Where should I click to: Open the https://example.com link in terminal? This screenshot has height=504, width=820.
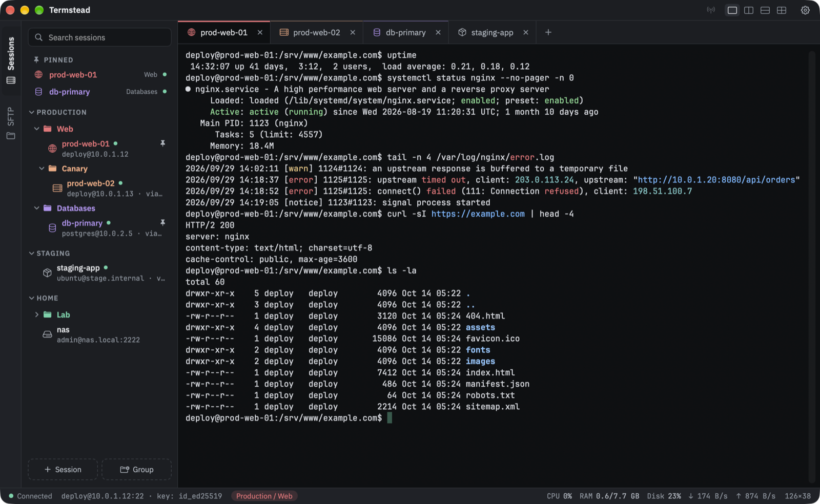point(478,214)
